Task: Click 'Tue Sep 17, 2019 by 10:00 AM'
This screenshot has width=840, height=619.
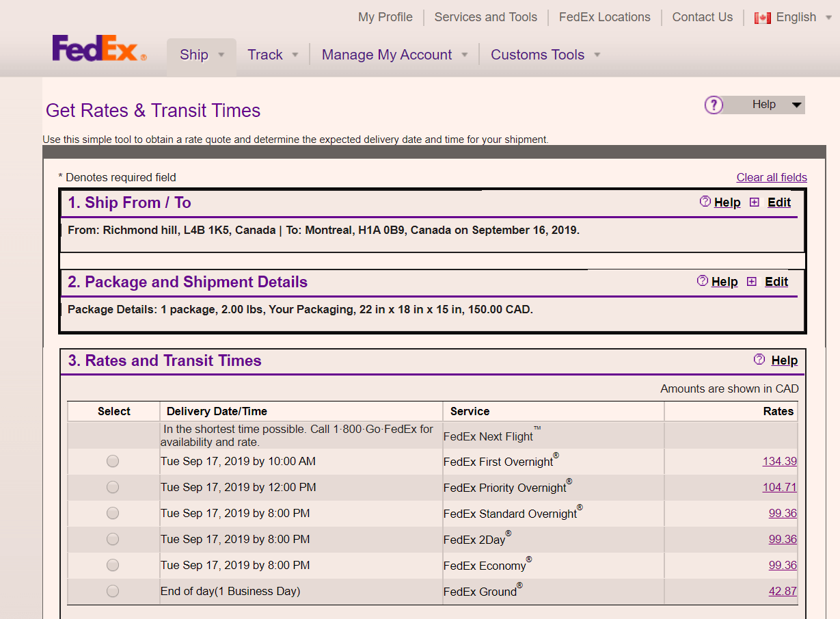Action: [x=238, y=461]
